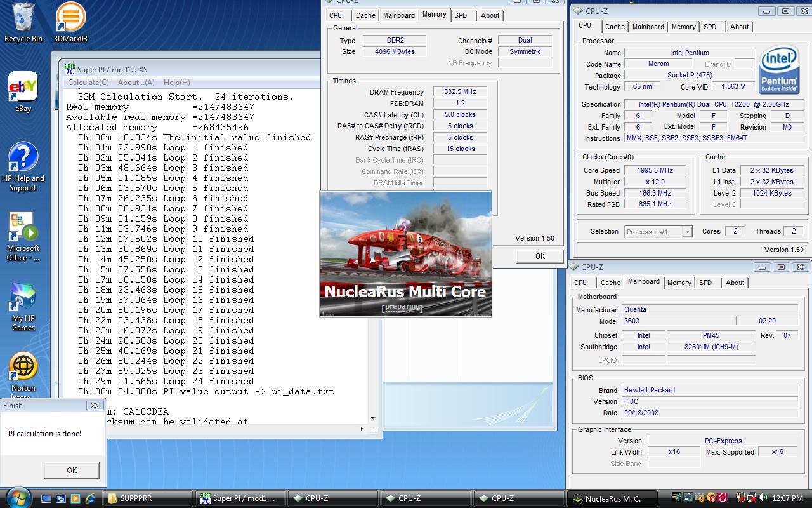Open the Help(H) menu in Super PI
This screenshot has width=812, height=508.
(177, 83)
